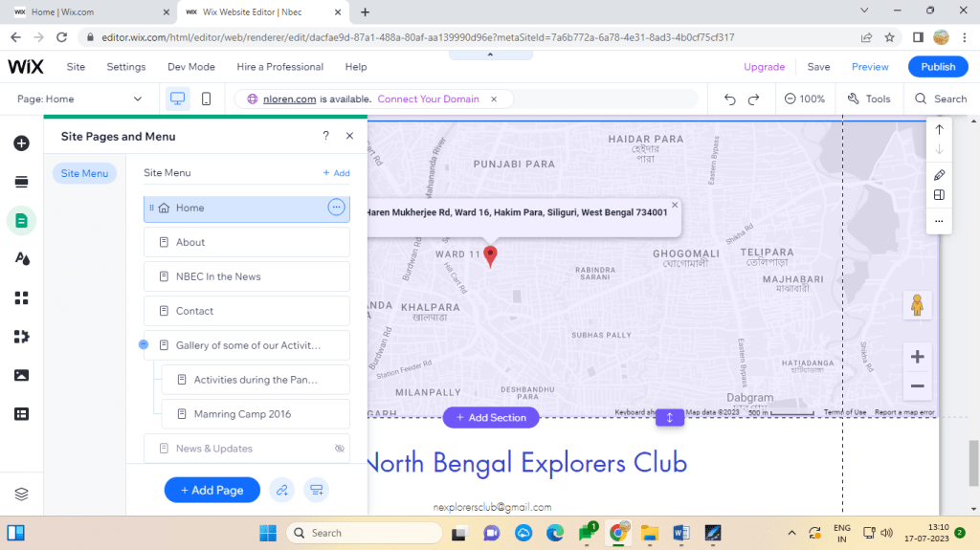Open the Settings menu

[126, 67]
